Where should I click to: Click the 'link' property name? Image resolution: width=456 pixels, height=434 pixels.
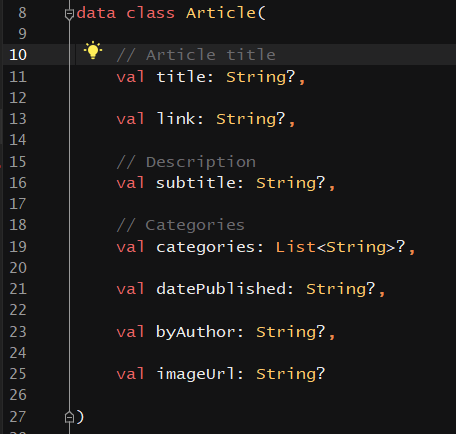pyautogui.click(x=176, y=119)
